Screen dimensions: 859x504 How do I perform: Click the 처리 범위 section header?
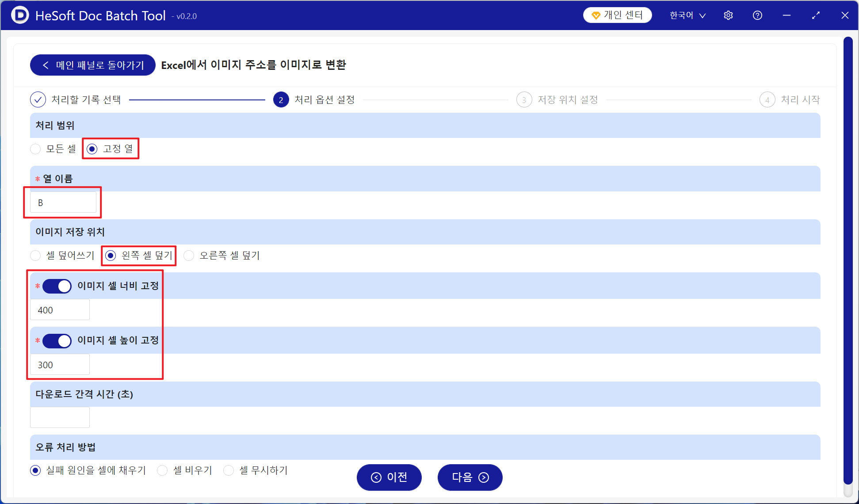coord(425,125)
